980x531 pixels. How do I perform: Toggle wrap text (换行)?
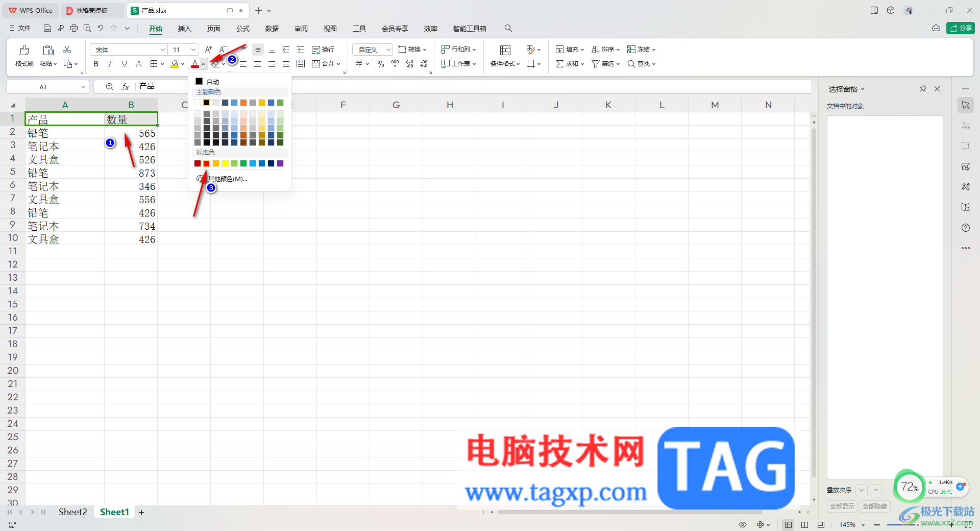[323, 50]
